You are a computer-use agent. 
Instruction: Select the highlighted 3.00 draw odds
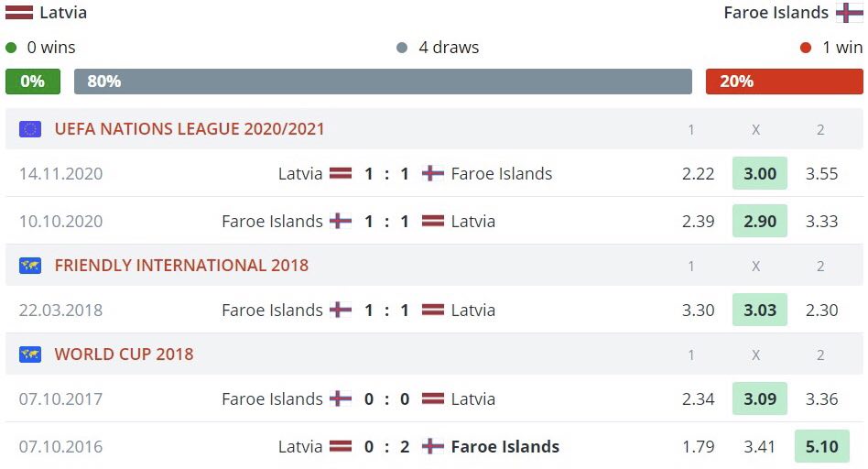pyautogui.click(x=759, y=174)
